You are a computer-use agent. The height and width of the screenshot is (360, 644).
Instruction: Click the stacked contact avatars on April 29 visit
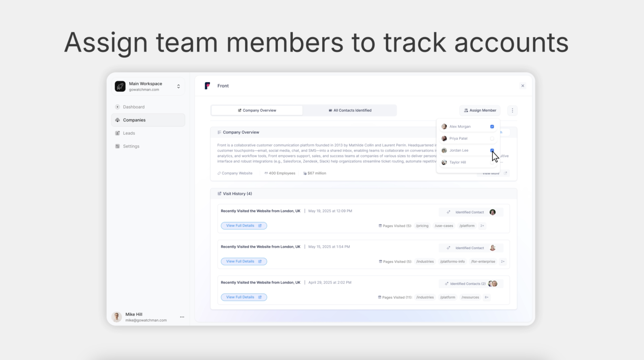493,284
